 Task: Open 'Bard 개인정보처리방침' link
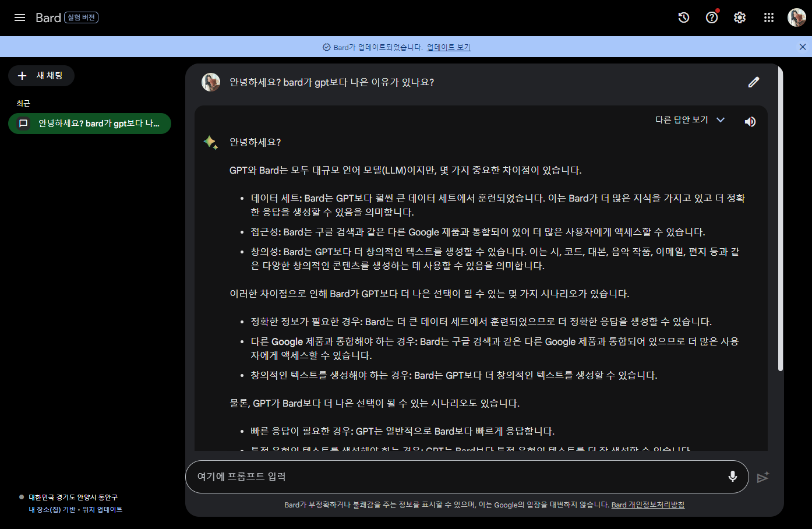[x=648, y=505]
